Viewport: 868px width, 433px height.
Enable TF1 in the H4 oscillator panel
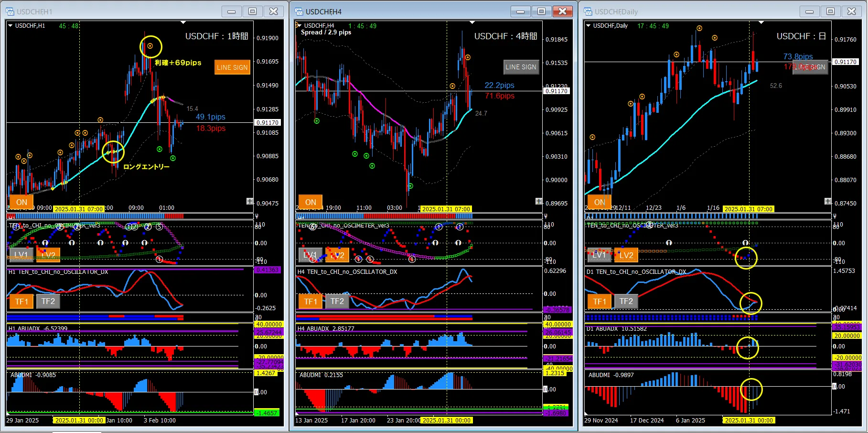click(x=311, y=301)
